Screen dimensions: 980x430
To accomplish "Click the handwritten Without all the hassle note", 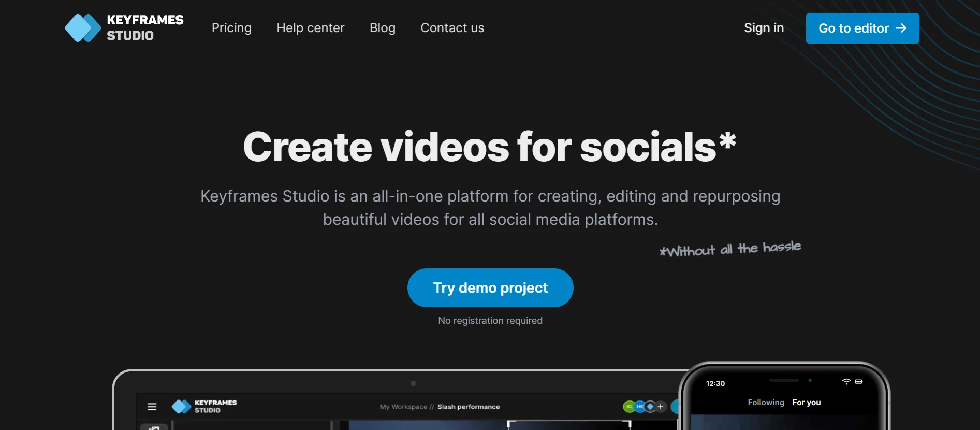I will point(730,249).
